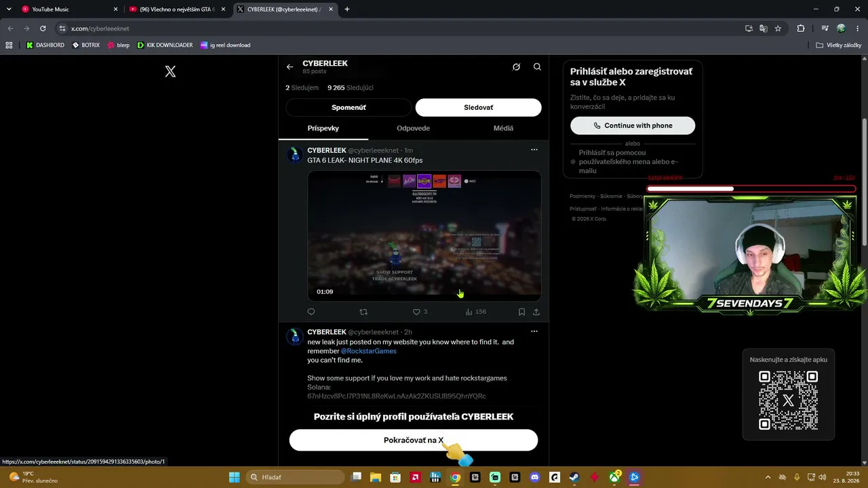The width and height of the screenshot is (868, 488).
Task: Open the 9 265 Sledujúci followers link
Action: [351, 87]
